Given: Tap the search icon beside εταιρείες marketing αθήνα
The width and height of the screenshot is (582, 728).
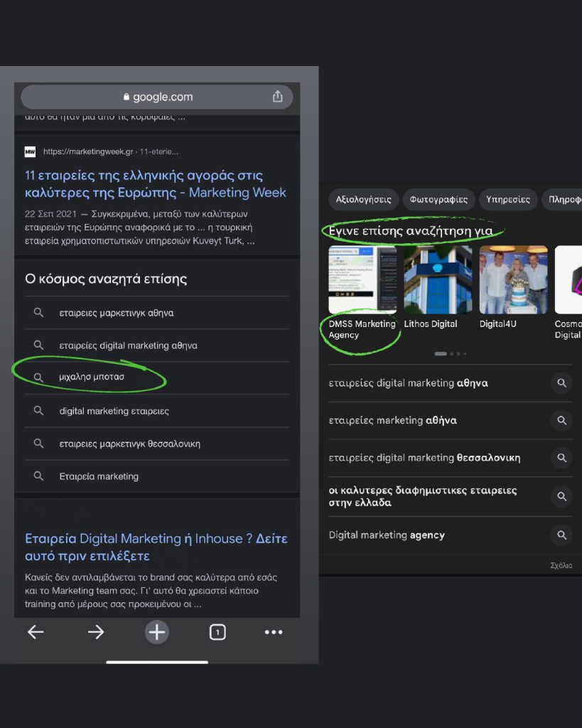Looking at the screenshot, I should (x=561, y=420).
